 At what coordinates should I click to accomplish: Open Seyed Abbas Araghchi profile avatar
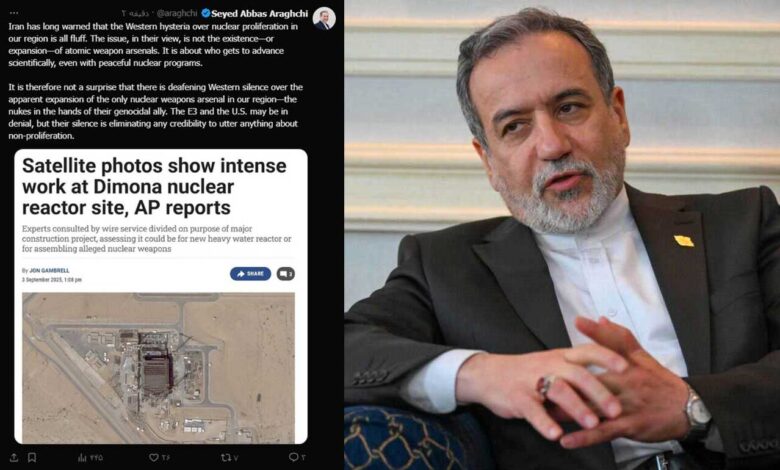[324, 19]
